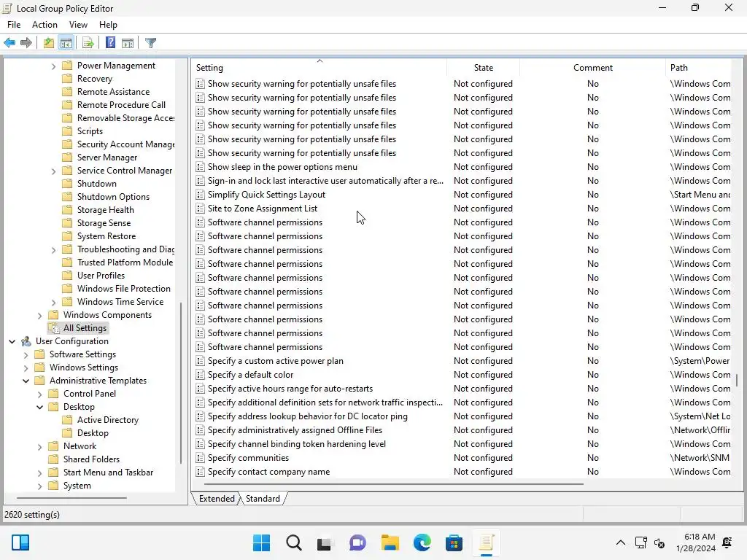Click the All Settings node icon
The height and width of the screenshot is (560, 747).
click(x=54, y=328)
